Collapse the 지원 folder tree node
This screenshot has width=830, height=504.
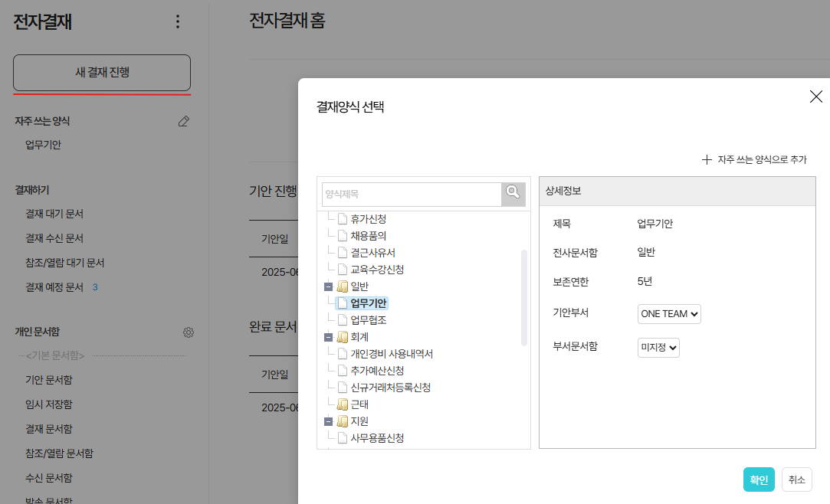(x=329, y=421)
